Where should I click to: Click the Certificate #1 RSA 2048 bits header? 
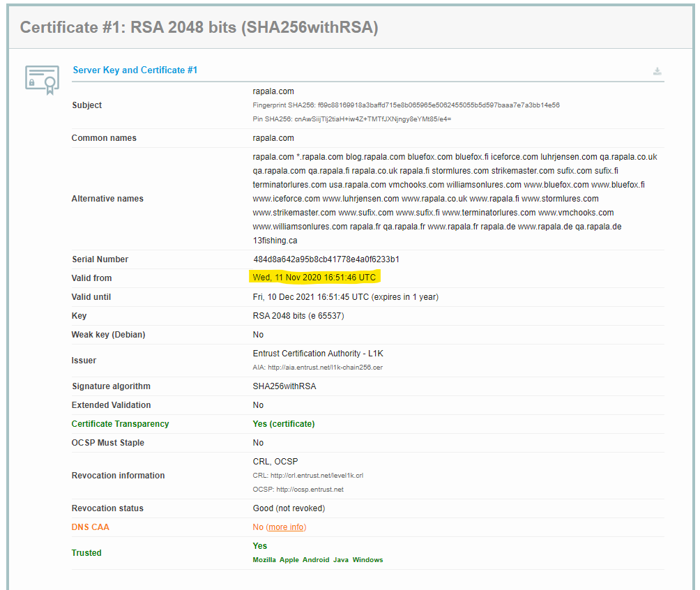click(x=199, y=27)
